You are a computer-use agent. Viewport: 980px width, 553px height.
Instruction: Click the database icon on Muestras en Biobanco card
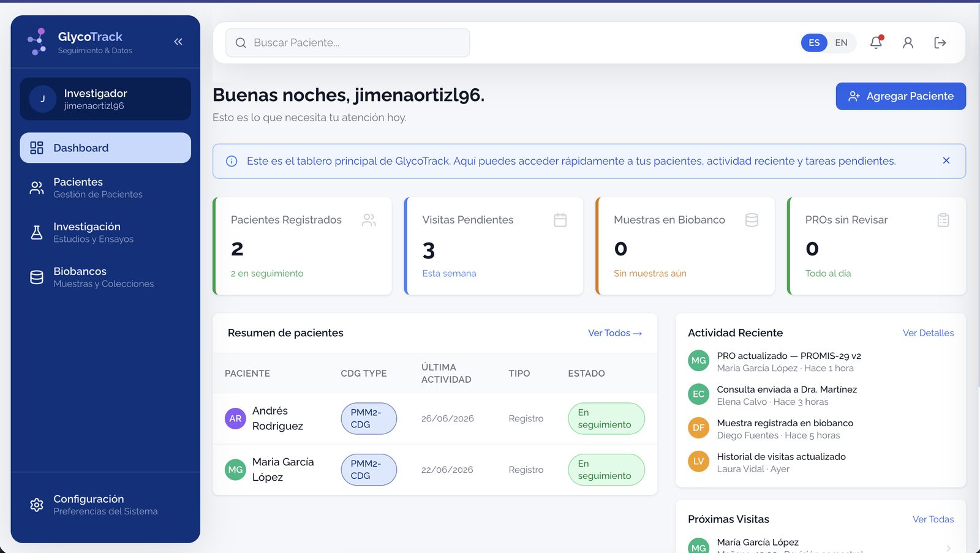point(752,220)
